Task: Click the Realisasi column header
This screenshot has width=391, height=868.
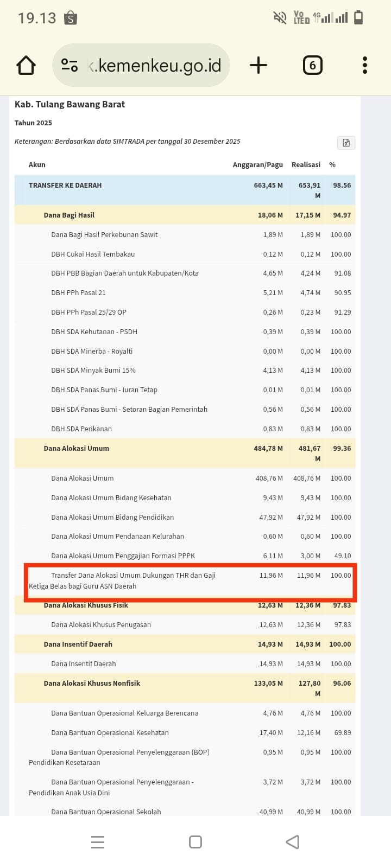Action: [x=306, y=165]
